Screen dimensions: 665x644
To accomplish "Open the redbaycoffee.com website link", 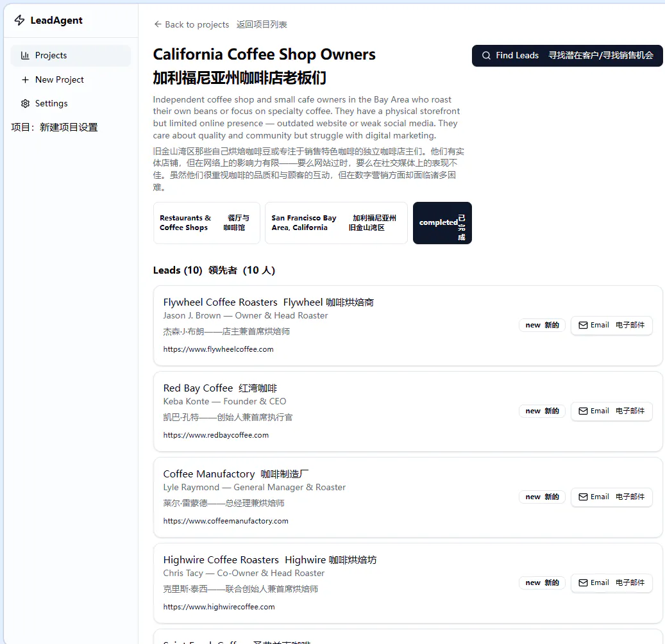I will [x=216, y=435].
